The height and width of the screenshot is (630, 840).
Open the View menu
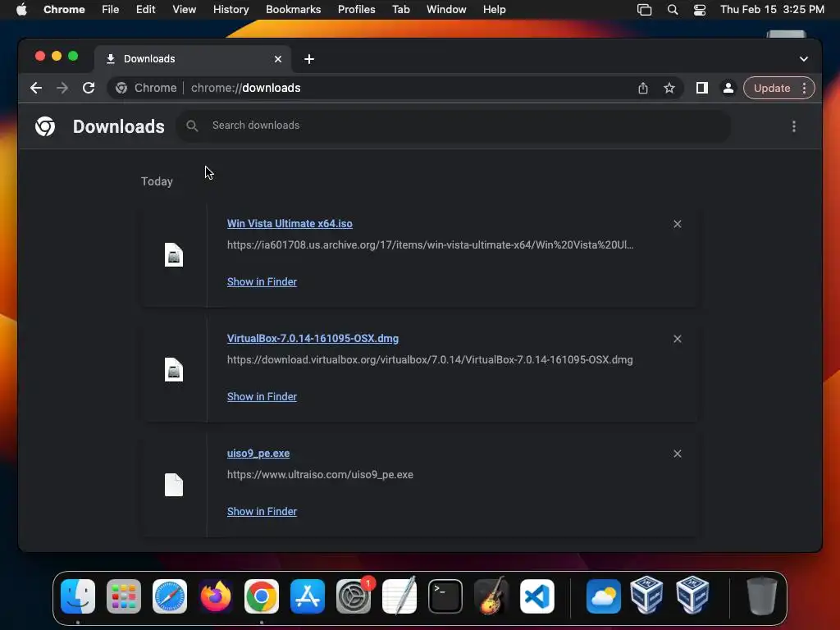click(185, 10)
